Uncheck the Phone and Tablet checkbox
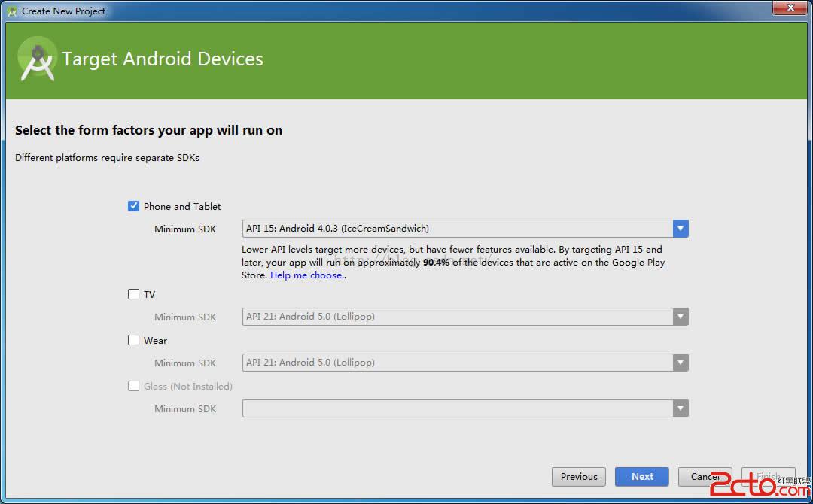Image resolution: width=813 pixels, height=504 pixels. tap(134, 206)
